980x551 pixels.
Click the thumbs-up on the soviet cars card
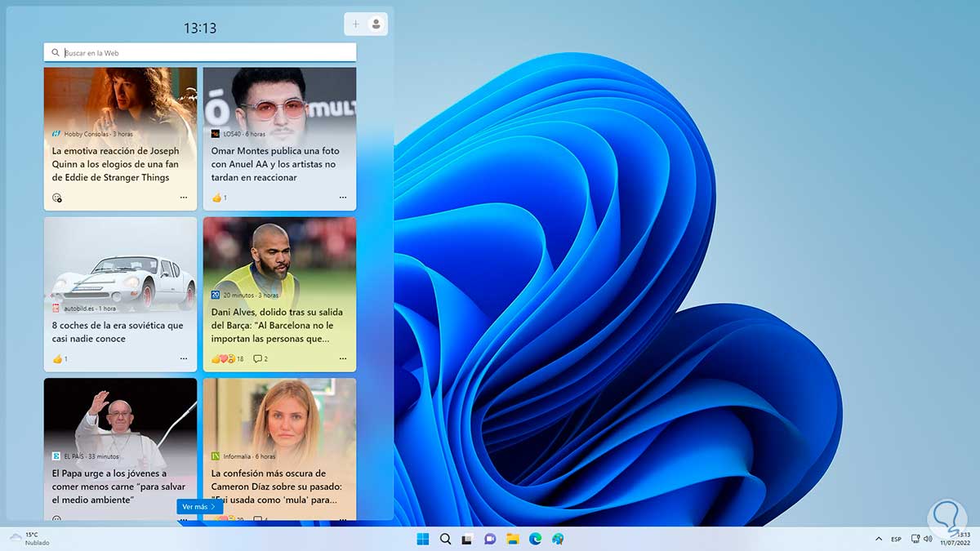[58, 358]
